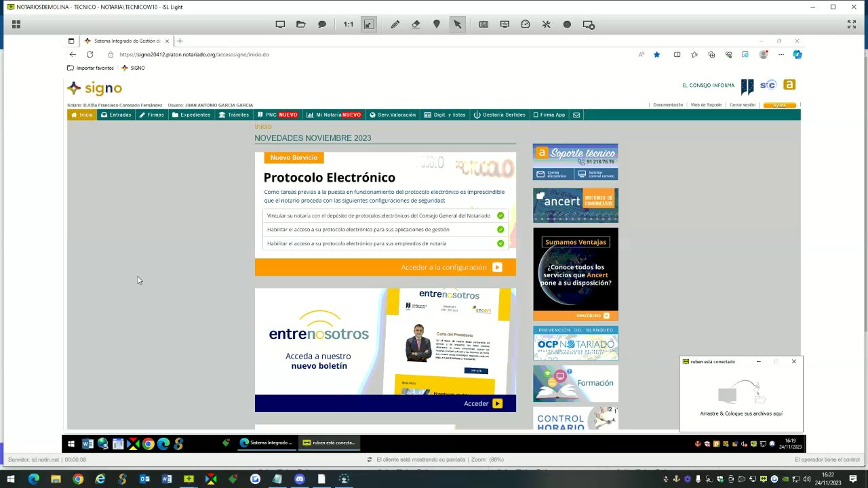
Task: Open the Copilot icon in Edge
Action: [x=797, y=54]
